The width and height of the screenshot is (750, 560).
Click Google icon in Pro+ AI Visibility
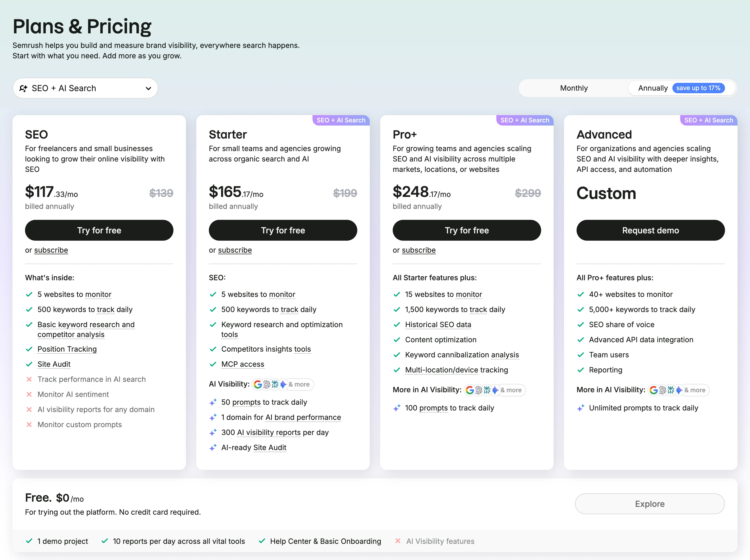470,390
